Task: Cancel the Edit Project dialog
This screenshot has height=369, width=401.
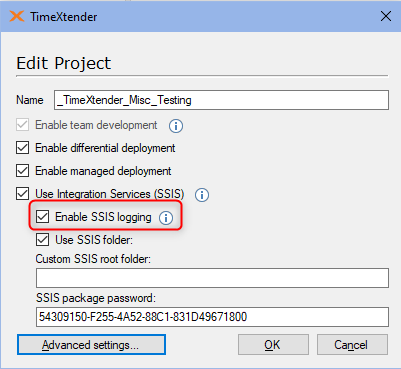Action: coord(352,345)
